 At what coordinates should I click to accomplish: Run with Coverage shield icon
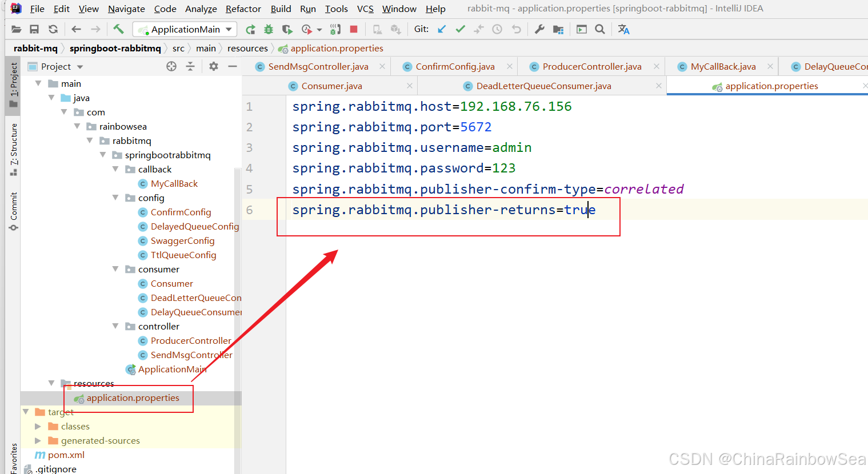pyautogui.click(x=287, y=29)
